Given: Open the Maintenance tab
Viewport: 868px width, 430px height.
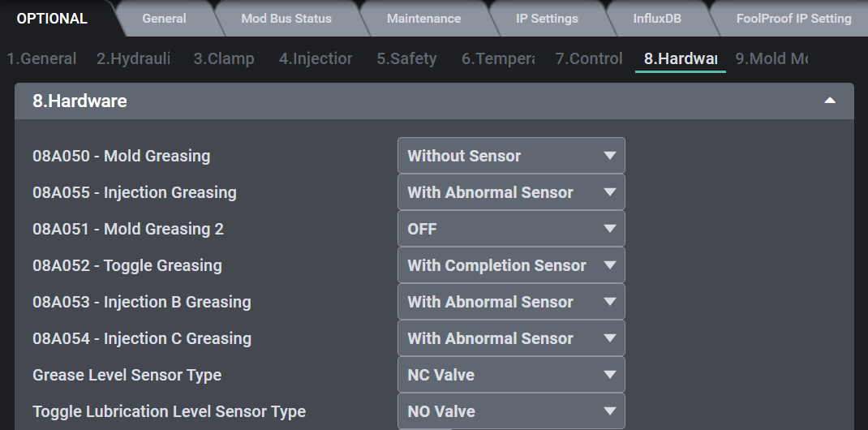Looking at the screenshot, I should 423,18.
